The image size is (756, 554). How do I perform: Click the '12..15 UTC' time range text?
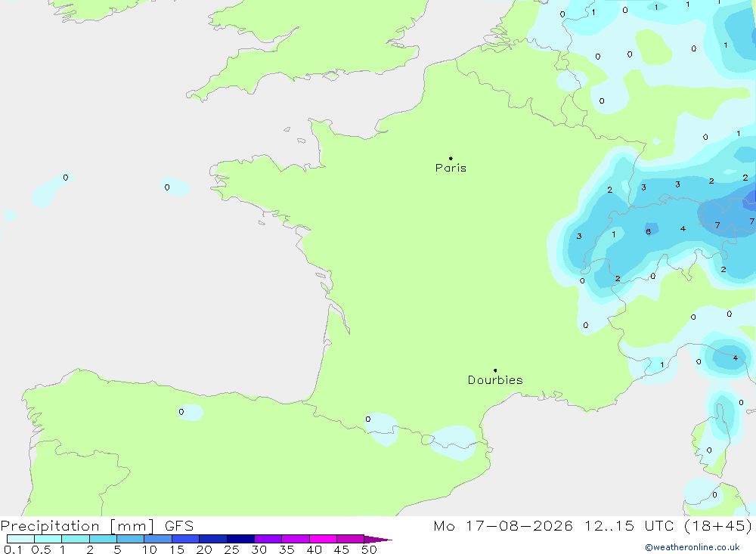coord(629,526)
